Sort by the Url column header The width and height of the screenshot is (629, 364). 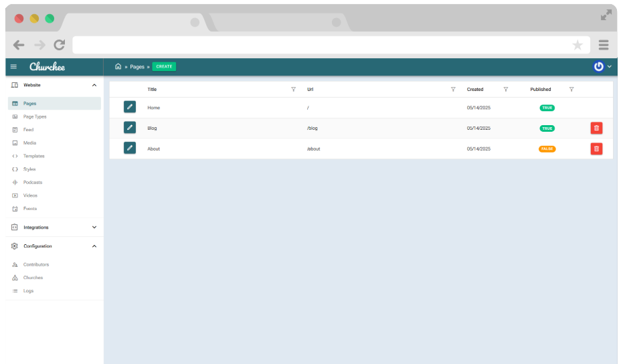coord(310,90)
